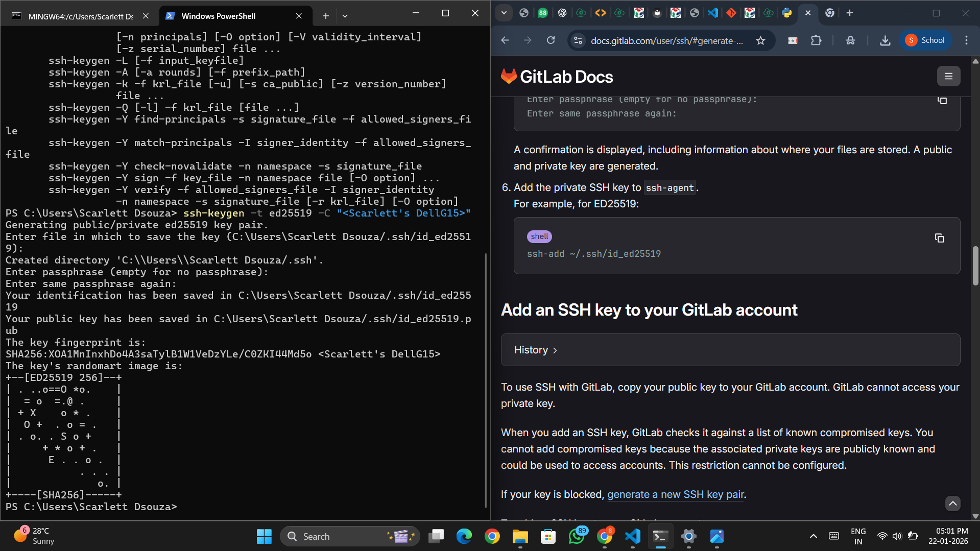The image size is (980, 551).
Task: Click the taskbar Search box
Action: (350, 536)
